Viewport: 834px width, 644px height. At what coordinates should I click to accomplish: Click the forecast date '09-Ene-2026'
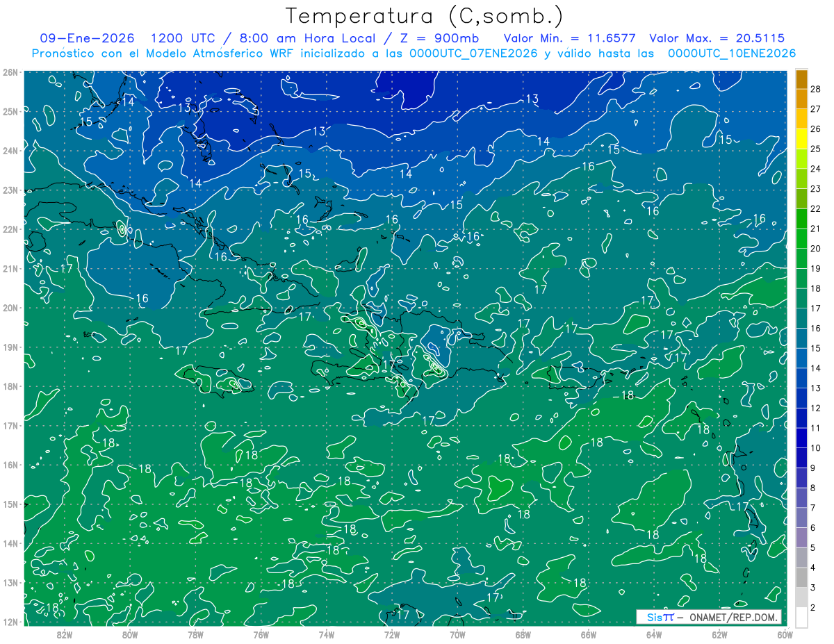pos(88,38)
